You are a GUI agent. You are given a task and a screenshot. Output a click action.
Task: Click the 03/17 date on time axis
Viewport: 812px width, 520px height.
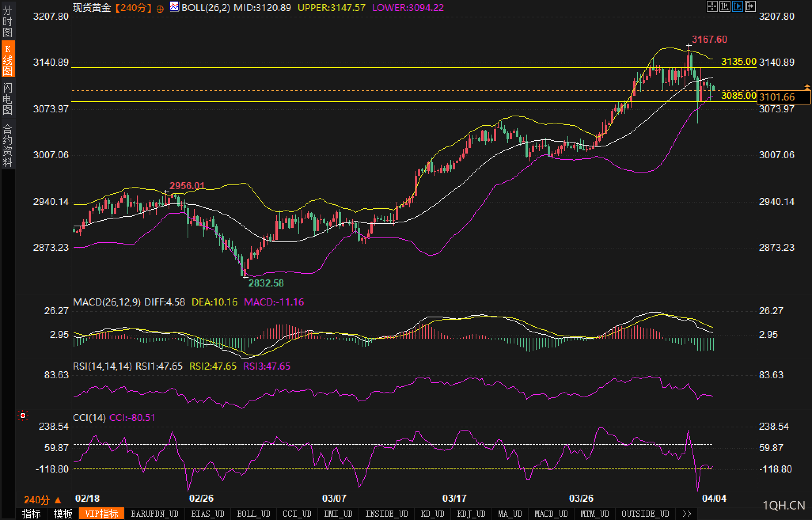[455, 498]
